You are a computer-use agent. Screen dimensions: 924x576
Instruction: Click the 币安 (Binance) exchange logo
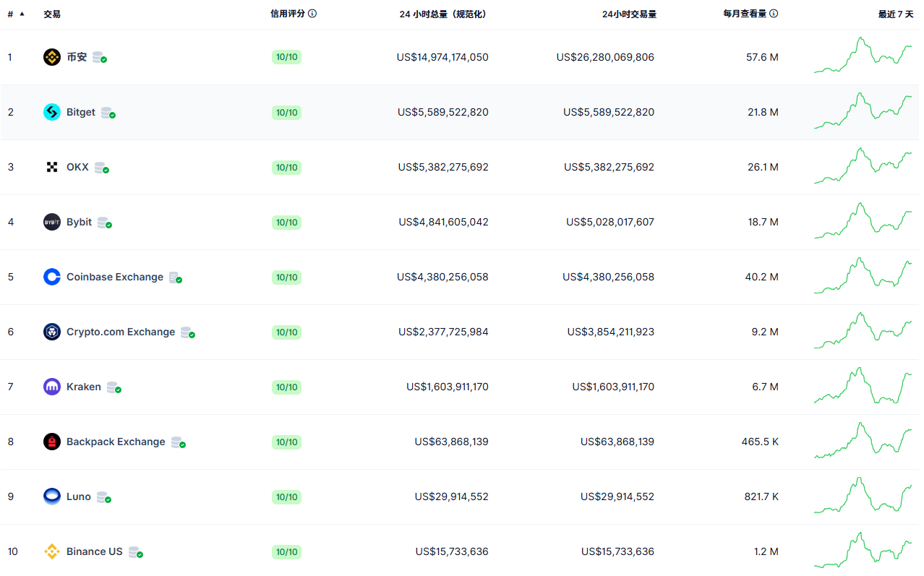[x=52, y=57]
